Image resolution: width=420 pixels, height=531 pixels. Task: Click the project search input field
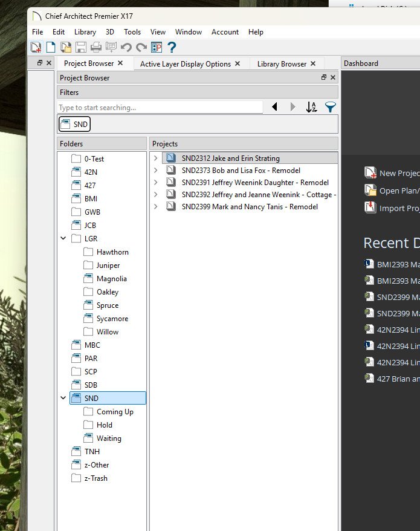coord(160,108)
